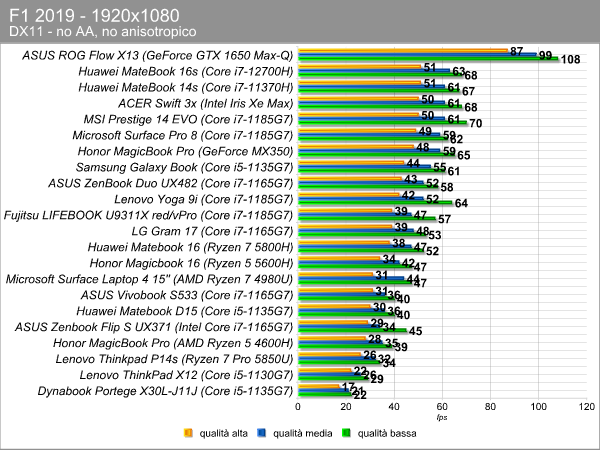Select ASUS ZenBook Duo UX482 label

[170, 183]
